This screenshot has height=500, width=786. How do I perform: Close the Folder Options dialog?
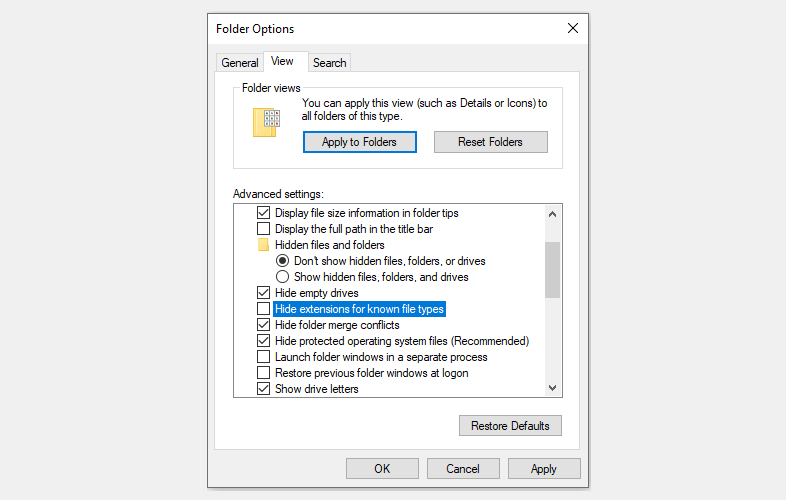click(573, 28)
